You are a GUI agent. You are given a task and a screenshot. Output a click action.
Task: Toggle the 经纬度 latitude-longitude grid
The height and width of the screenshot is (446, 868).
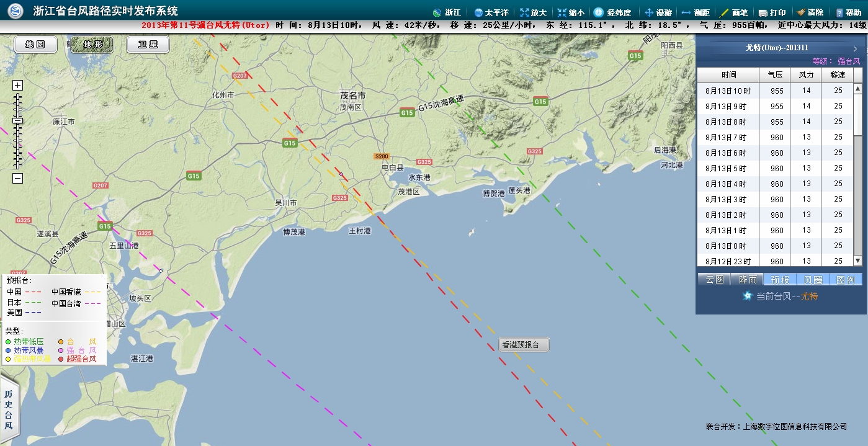599,12
